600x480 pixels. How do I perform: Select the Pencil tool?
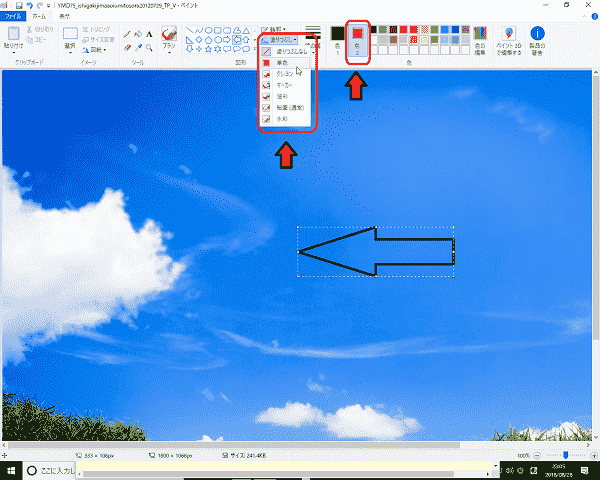pyautogui.click(x=127, y=34)
